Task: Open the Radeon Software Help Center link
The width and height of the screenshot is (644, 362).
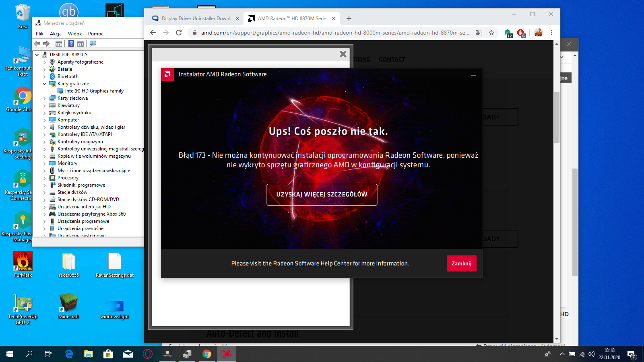Action: (312, 263)
